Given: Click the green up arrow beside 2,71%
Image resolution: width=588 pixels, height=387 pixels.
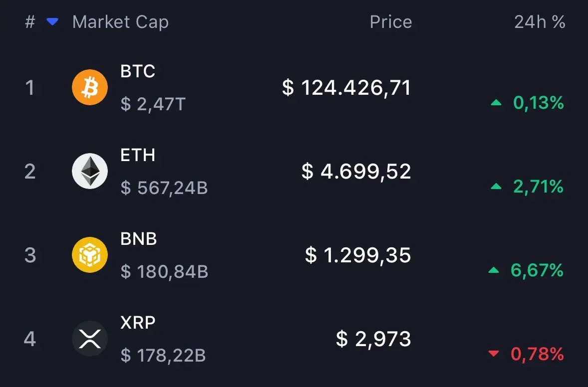Looking at the screenshot, I should [x=496, y=186].
